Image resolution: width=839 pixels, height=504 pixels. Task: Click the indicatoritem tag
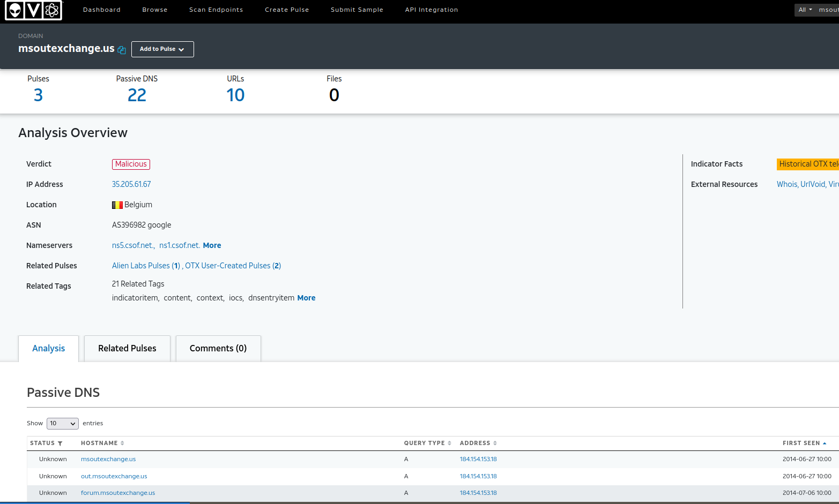135,298
